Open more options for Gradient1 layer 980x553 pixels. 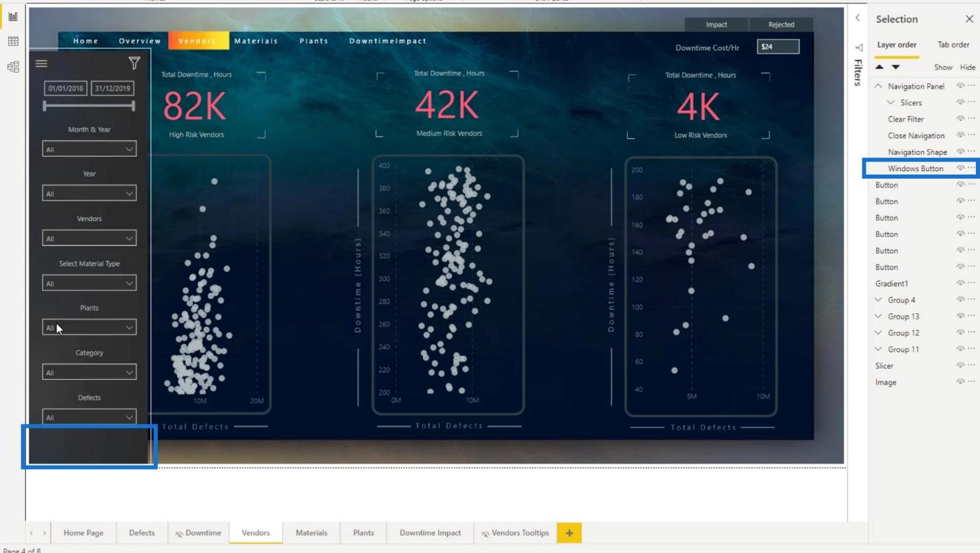pyautogui.click(x=971, y=284)
